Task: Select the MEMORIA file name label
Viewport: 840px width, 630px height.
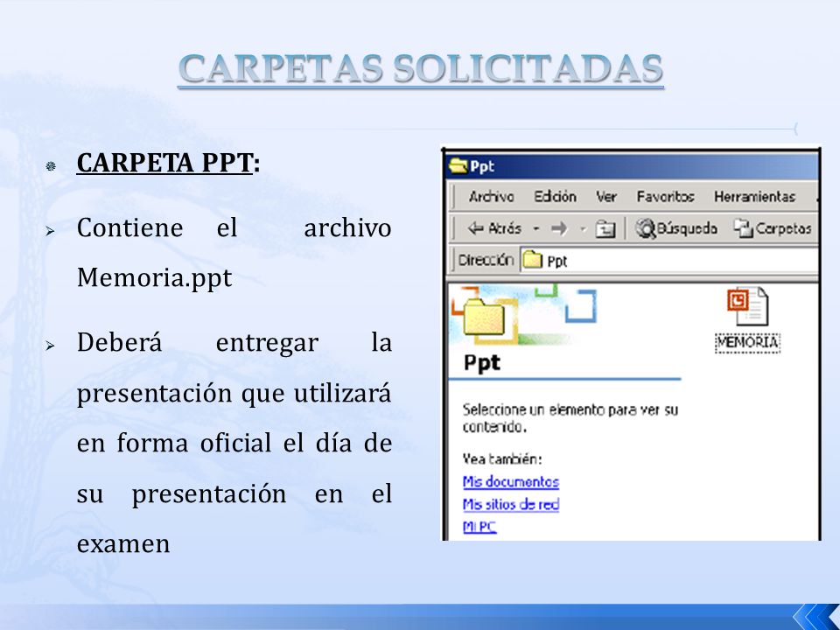Action: (x=747, y=342)
